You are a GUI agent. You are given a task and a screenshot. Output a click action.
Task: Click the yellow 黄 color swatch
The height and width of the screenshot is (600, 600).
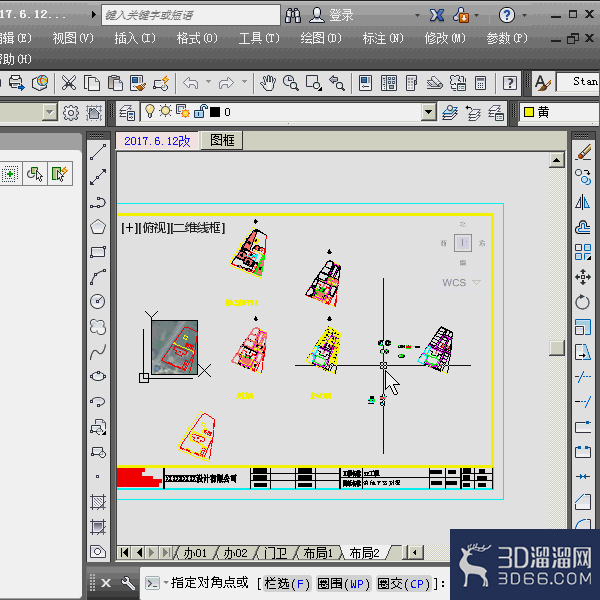click(x=528, y=112)
